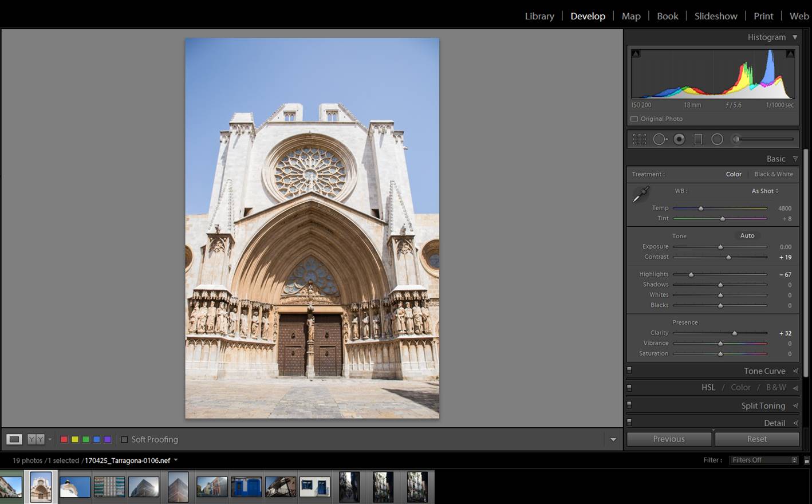Image resolution: width=812 pixels, height=504 pixels.
Task: Click the Previous button
Action: pos(669,439)
